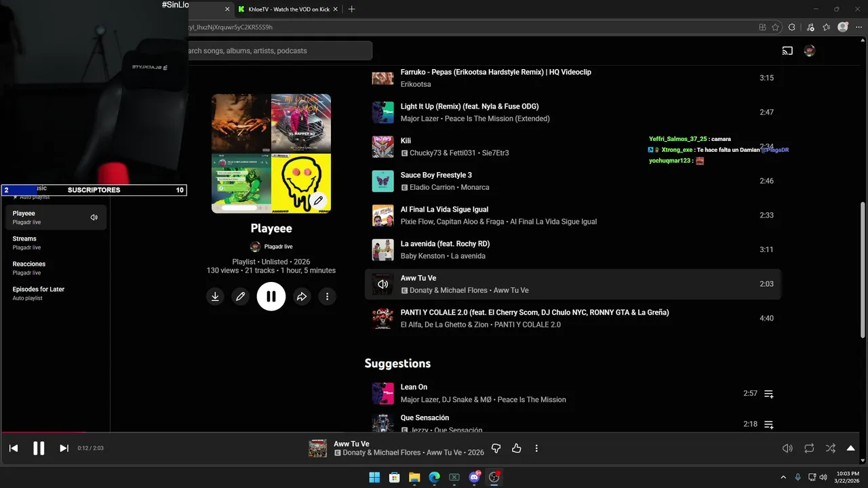Click the speaker icon on Playeee sidebar item
Image resolution: width=868 pixels, height=488 pixels.
[94, 218]
